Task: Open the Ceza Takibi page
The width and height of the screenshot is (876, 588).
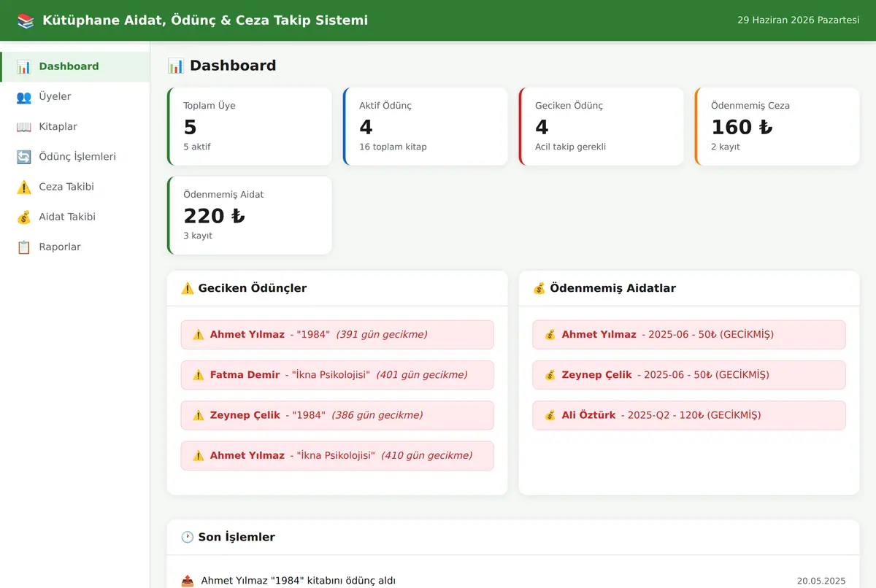Action: [75, 187]
